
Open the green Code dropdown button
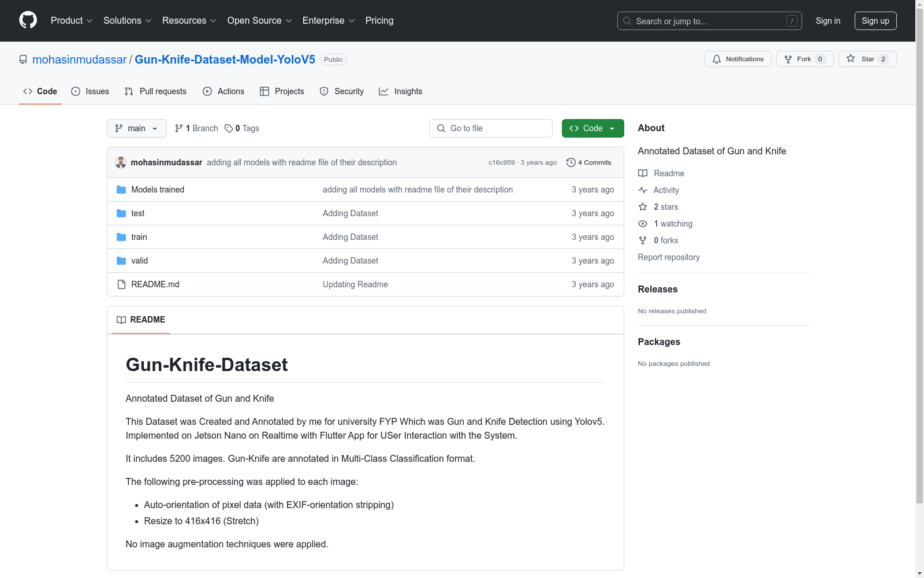click(593, 128)
